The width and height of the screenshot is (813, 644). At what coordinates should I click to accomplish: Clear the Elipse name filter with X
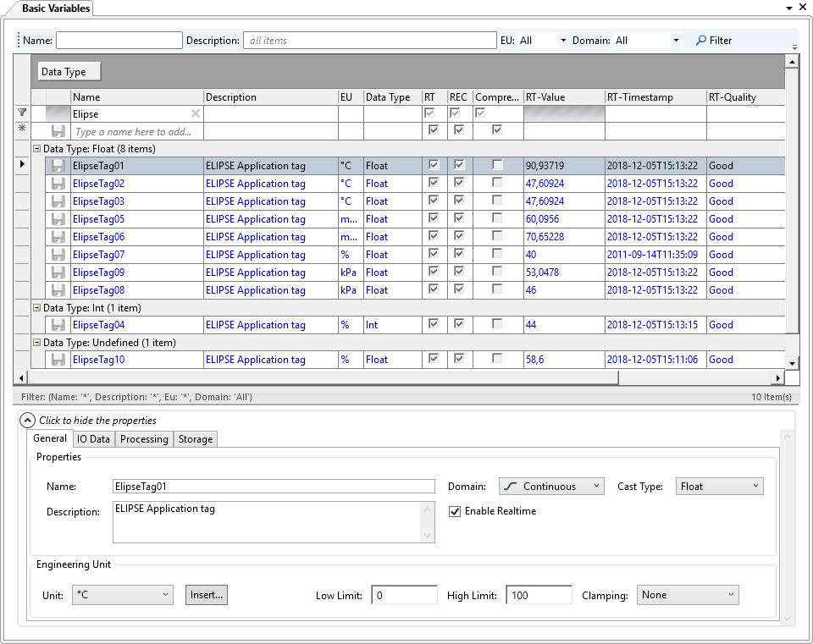[x=196, y=113]
